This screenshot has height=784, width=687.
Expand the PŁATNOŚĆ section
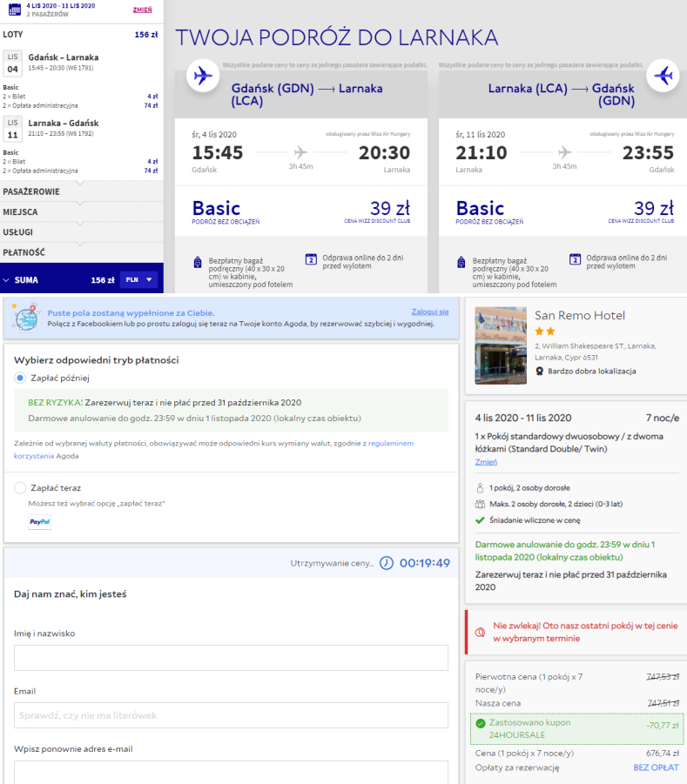point(82,252)
